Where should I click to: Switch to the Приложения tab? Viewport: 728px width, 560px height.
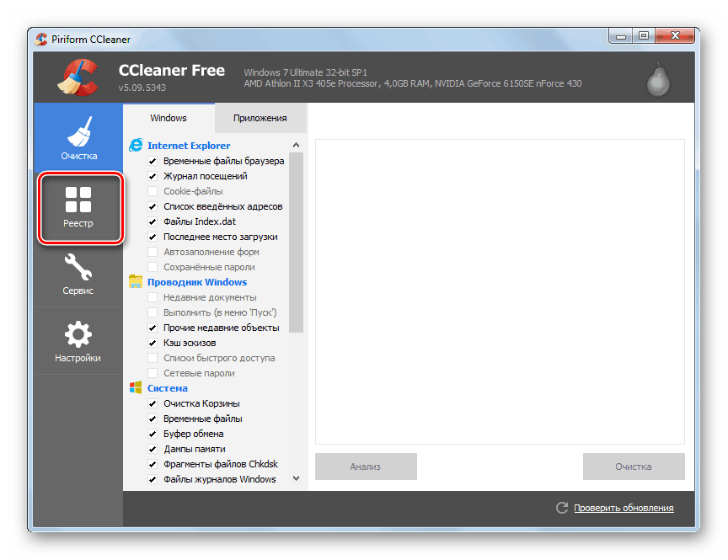260,118
